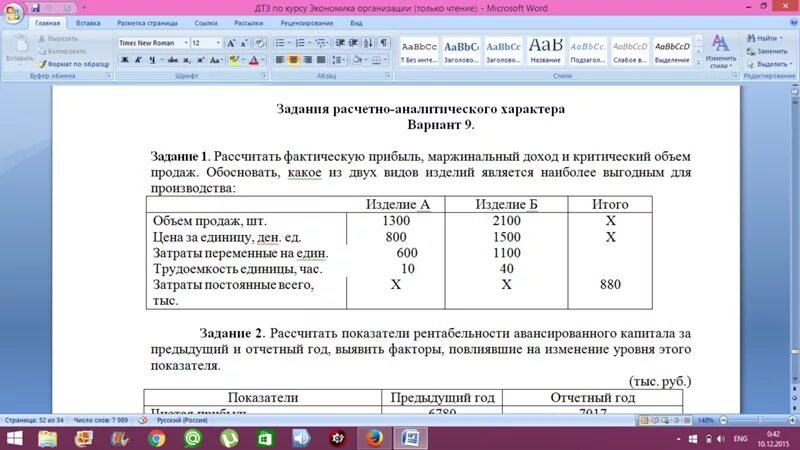Open Firefox from the taskbar
The height and width of the screenshot is (450, 800).
(x=374, y=438)
